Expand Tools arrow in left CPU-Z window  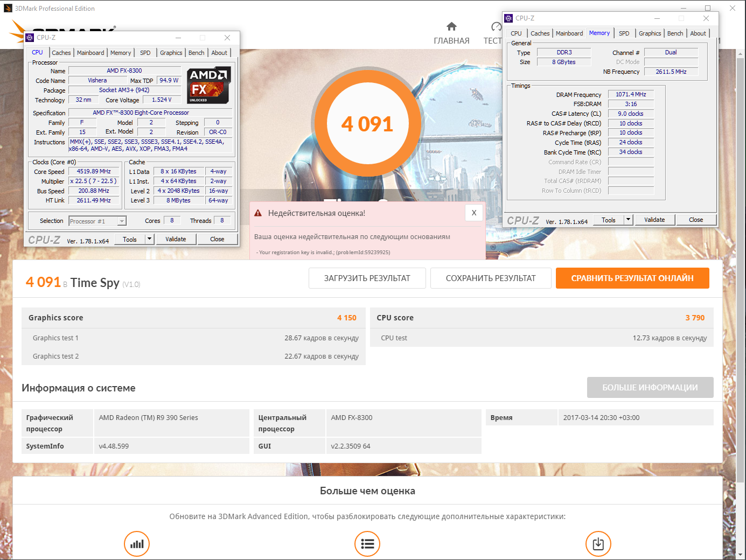(x=150, y=239)
